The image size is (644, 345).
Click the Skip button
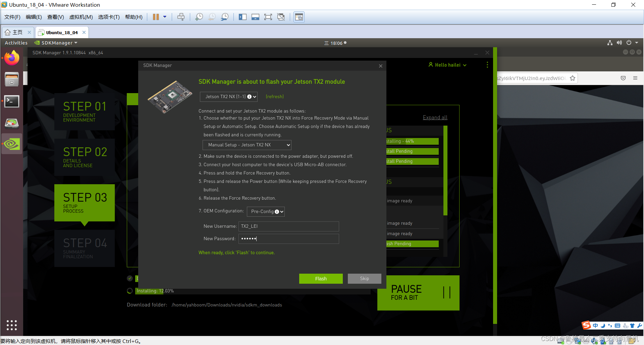pos(365,279)
